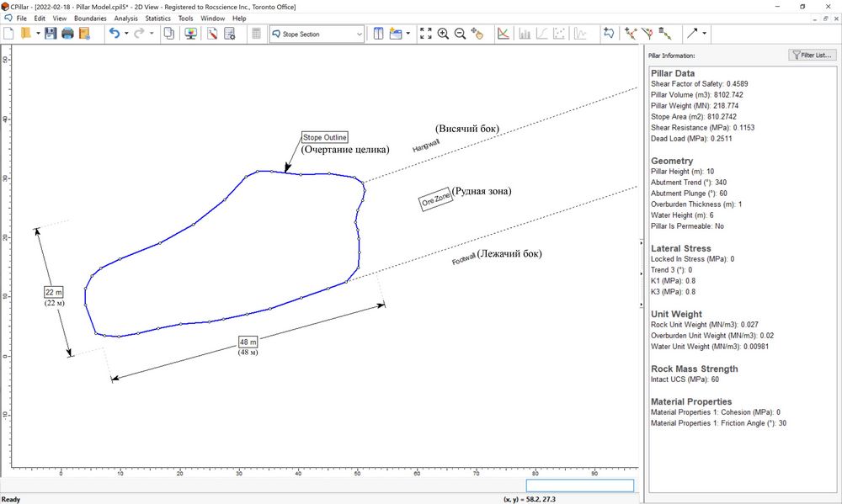Click the Zoom Extents icon
The width and height of the screenshot is (842, 504).
click(425, 34)
